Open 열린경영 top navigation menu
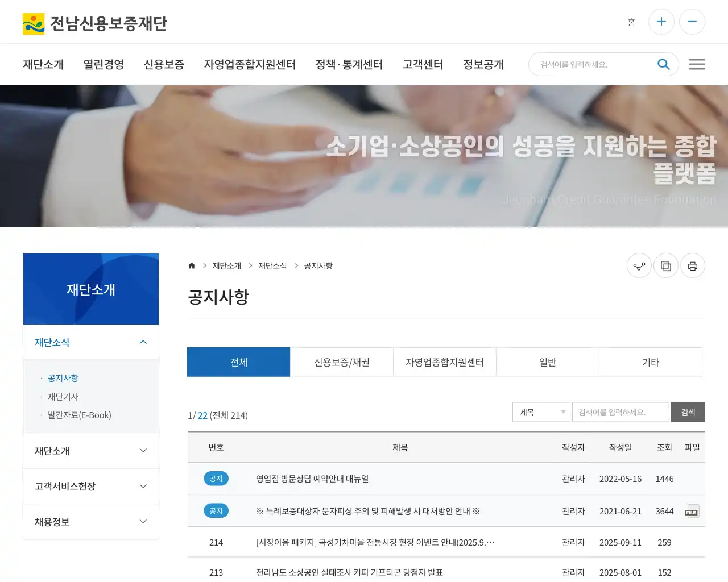Viewport: 728px width, 582px height. click(104, 64)
